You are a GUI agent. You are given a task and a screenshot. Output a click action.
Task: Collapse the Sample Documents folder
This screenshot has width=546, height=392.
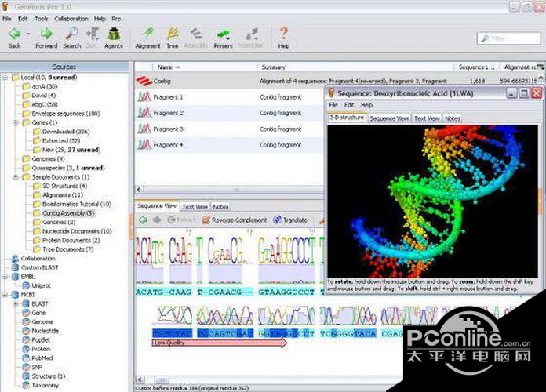coord(16,177)
